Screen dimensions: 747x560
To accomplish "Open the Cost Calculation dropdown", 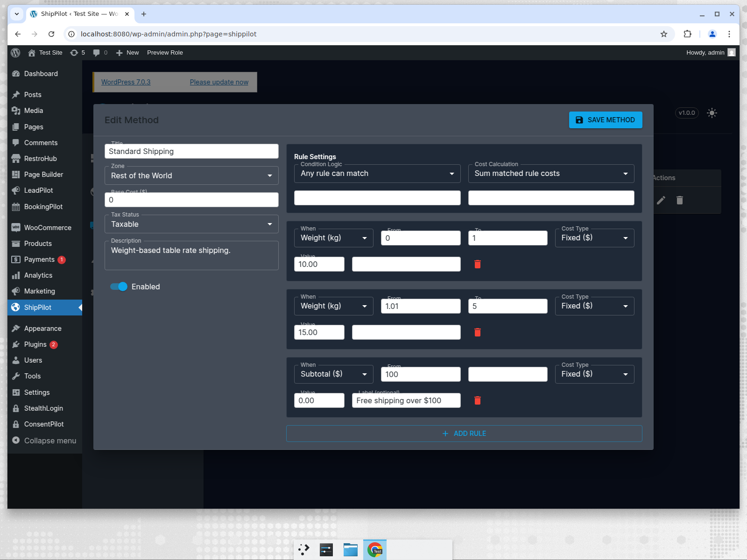I will click(551, 174).
